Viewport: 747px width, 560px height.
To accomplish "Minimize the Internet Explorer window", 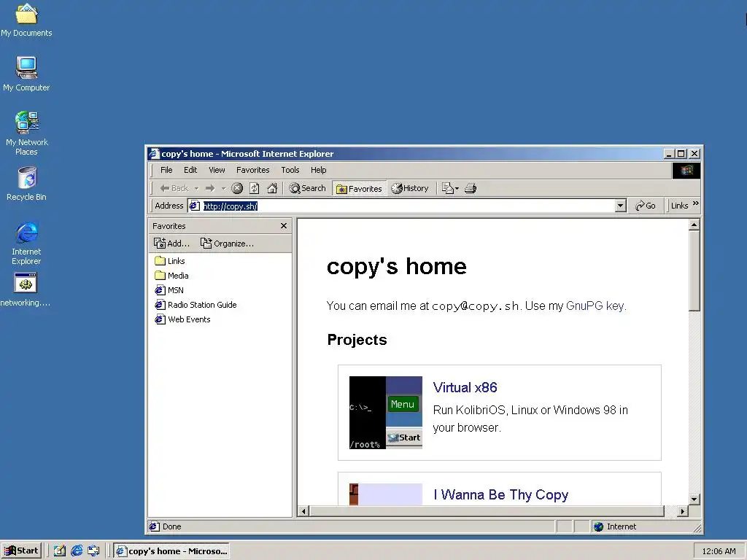I will coord(669,154).
